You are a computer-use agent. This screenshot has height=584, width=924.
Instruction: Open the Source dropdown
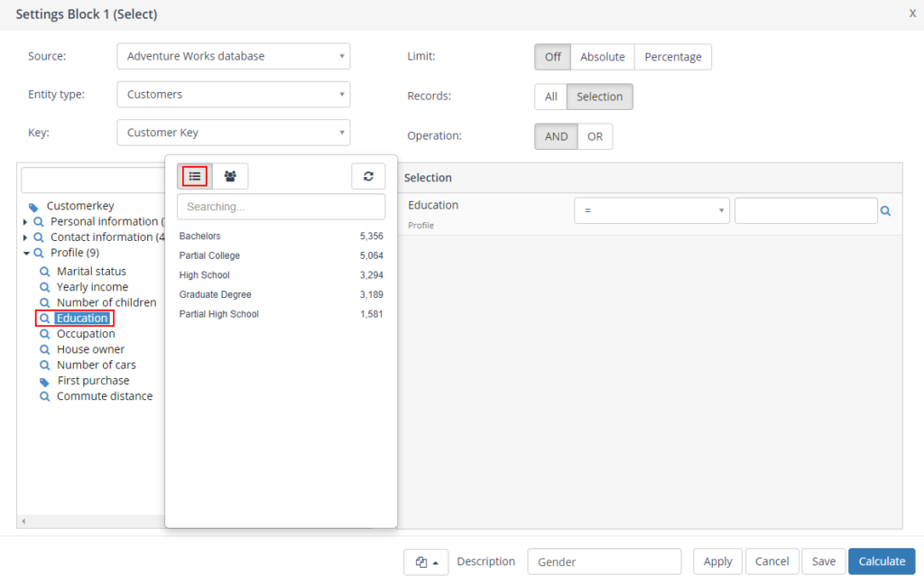234,56
